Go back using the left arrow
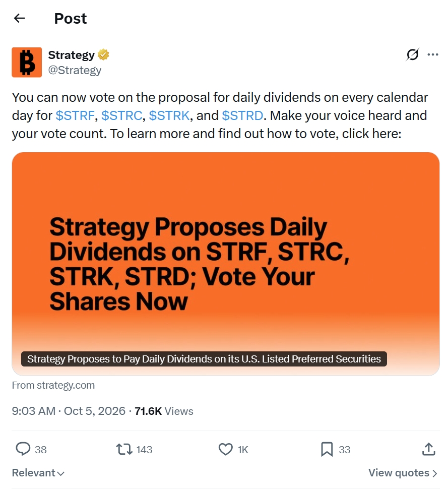 (x=19, y=19)
